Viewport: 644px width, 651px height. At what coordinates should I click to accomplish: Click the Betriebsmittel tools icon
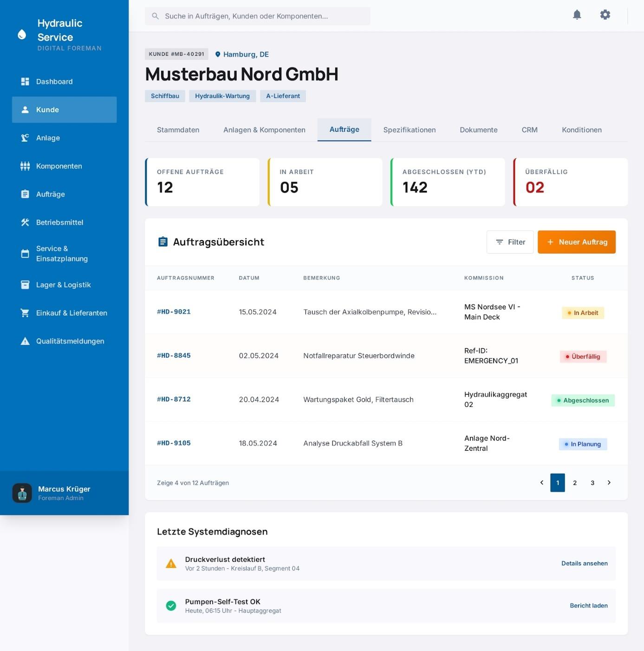pyautogui.click(x=25, y=222)
